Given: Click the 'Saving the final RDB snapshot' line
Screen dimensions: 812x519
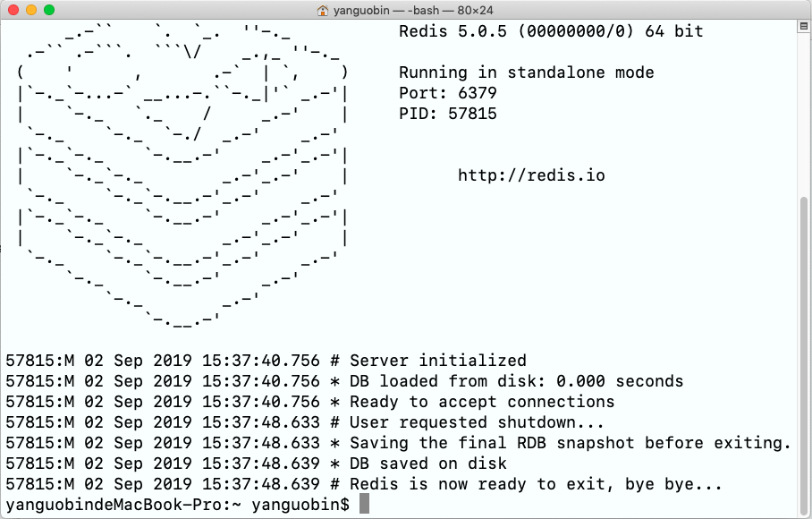Looking at the screenshot, I should 398,443.
